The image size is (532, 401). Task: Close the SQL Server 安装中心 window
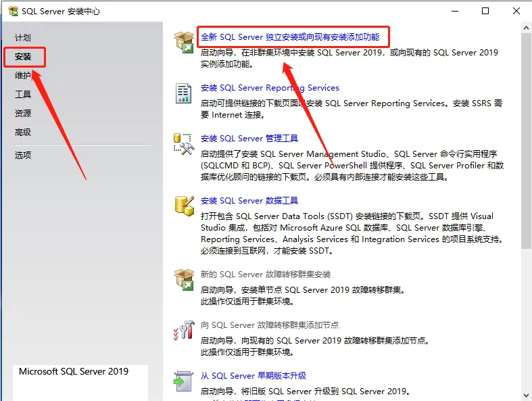(516, 11)
